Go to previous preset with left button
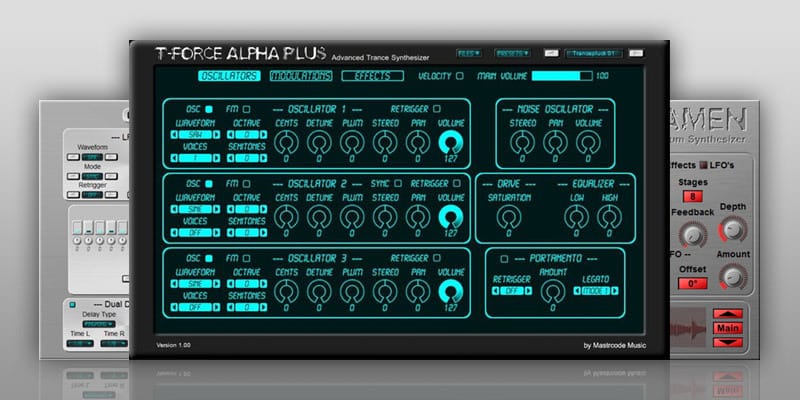Screen dimensions: 800x400 pyautogui.click(x=552, y=53)
